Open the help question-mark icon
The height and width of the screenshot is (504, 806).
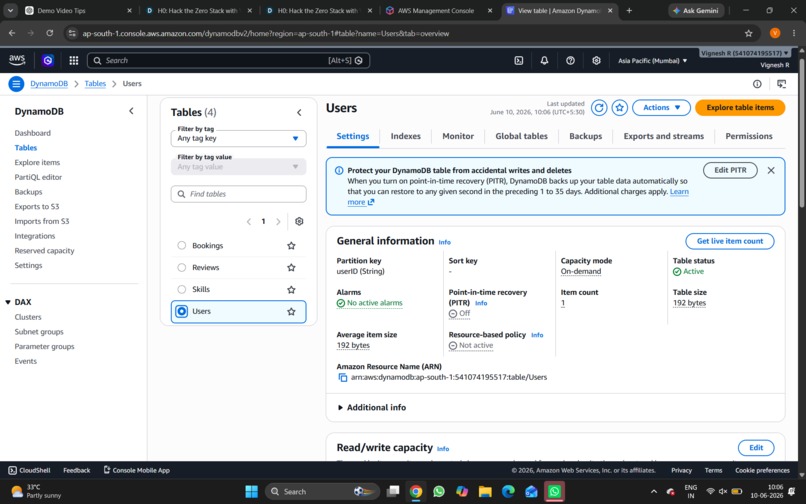[570, 61]
